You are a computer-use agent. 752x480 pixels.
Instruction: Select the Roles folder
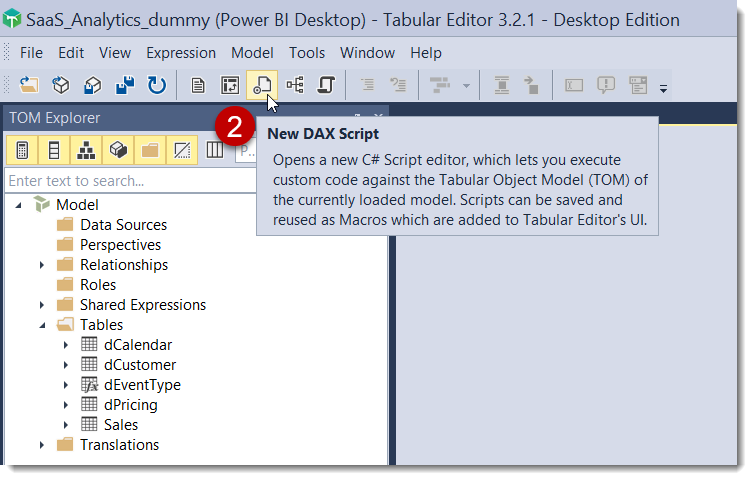point(98,285)
